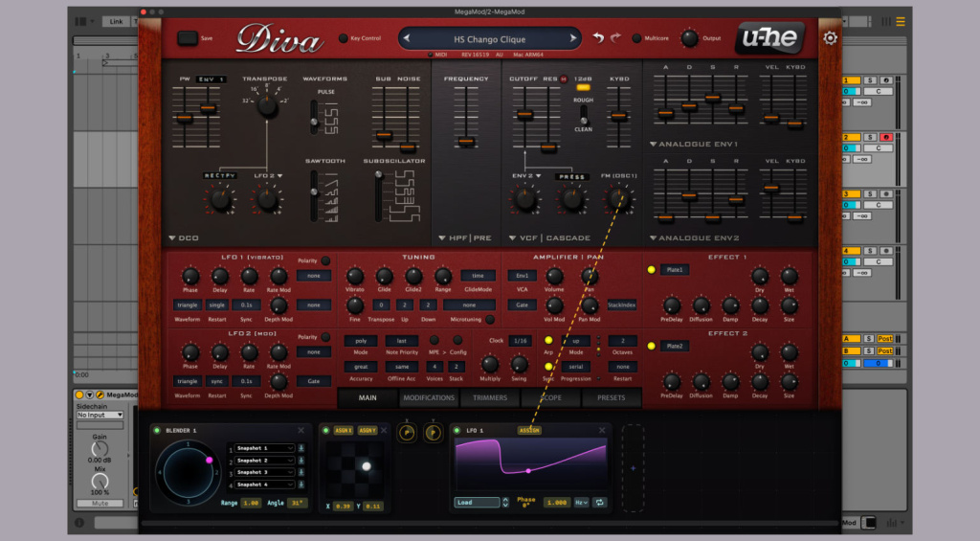Toggle Key Control option
This screenshot has width=980, height=541.
(x=344, y=38)
